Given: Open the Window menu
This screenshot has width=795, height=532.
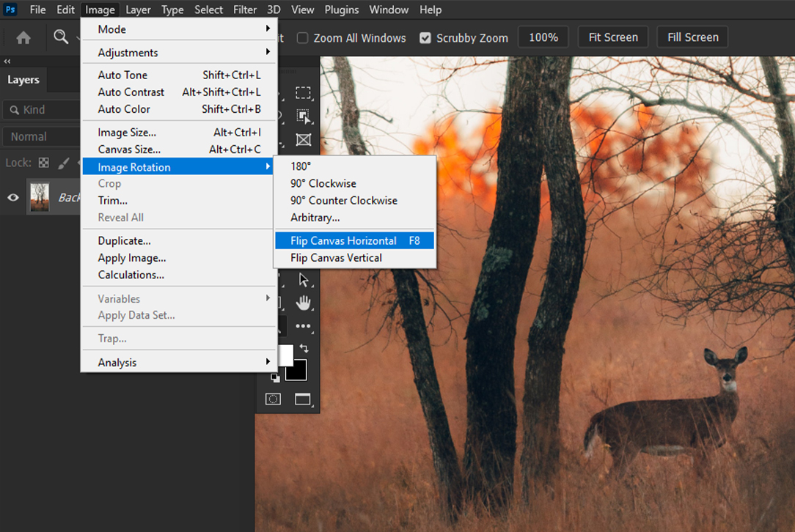Looking at the screenshot, I should (x=389, y=10).
